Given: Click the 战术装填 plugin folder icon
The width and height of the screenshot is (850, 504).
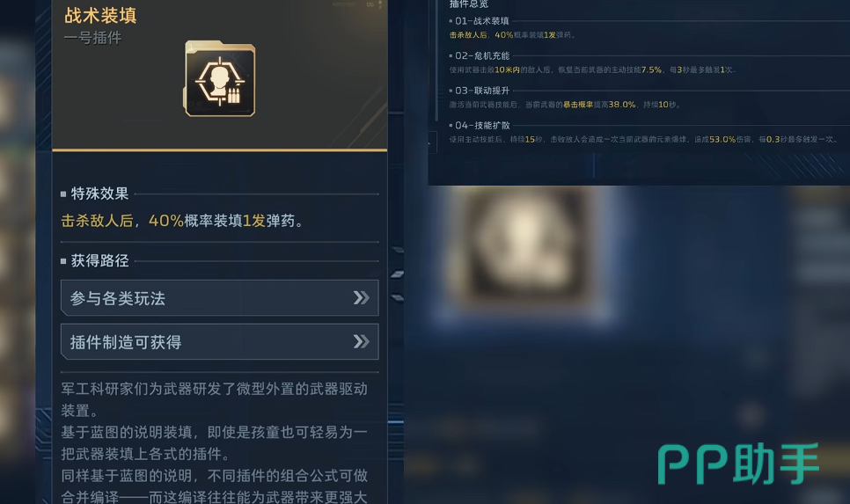Looking at the screenshot, I should click(x=220, y=78).
